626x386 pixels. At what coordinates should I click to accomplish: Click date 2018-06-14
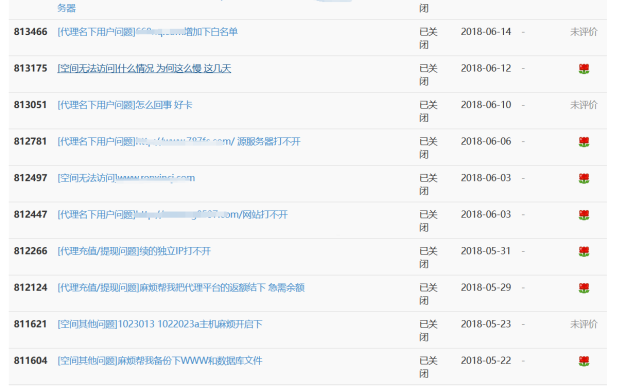486,32
